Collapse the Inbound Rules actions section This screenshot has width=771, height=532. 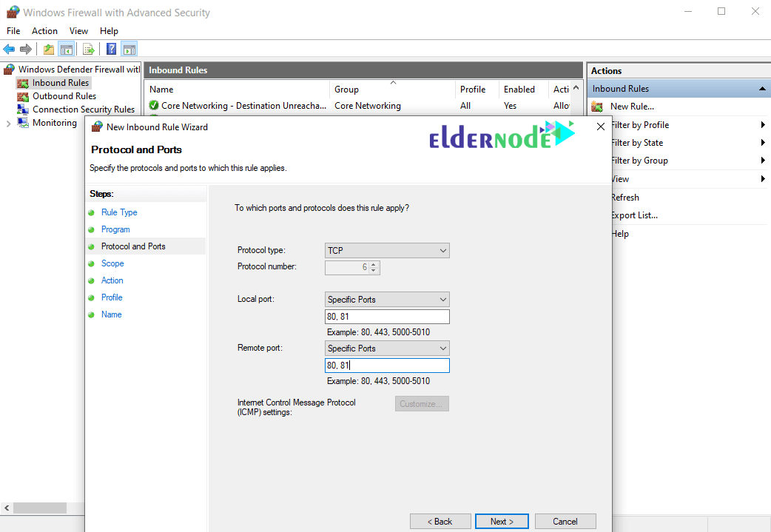coord(762,89)
